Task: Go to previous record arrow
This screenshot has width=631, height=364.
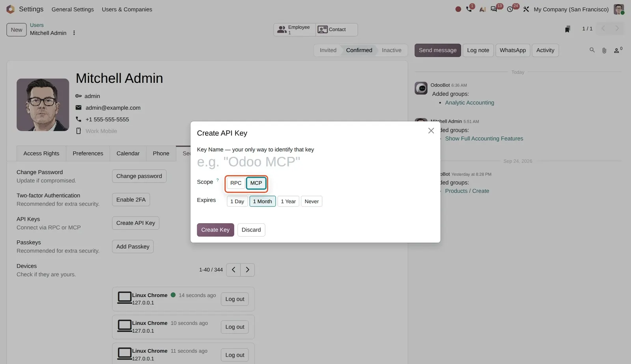Action: pos(603,28)
